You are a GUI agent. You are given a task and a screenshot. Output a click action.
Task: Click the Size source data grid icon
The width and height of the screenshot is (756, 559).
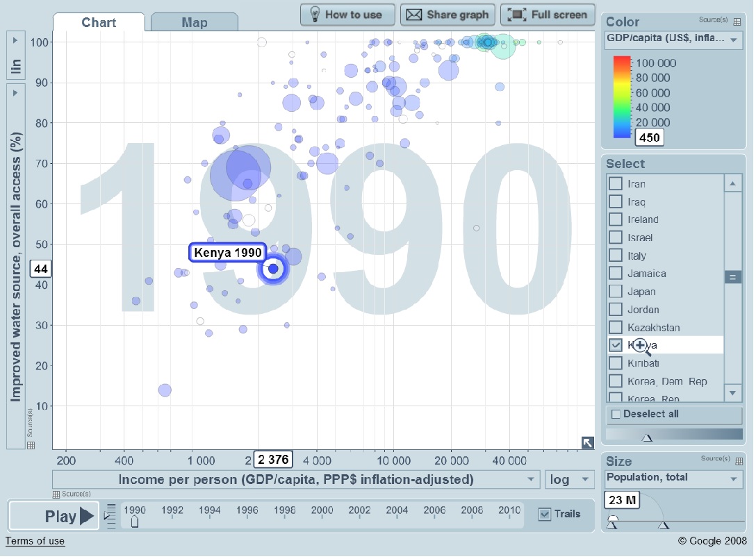[739, 460]
